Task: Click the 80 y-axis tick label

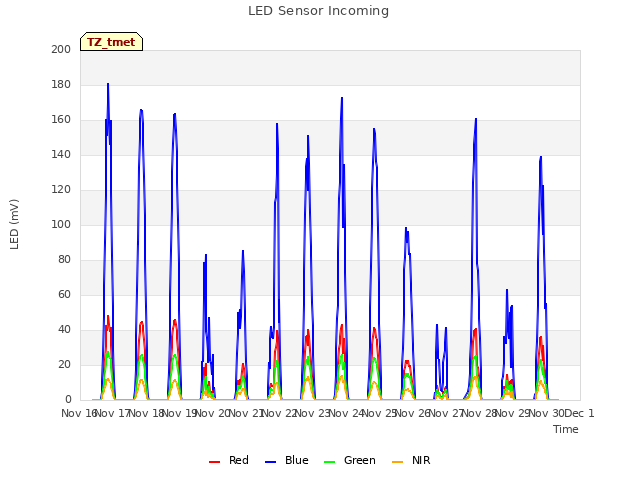Action: (x=64, y=260)
